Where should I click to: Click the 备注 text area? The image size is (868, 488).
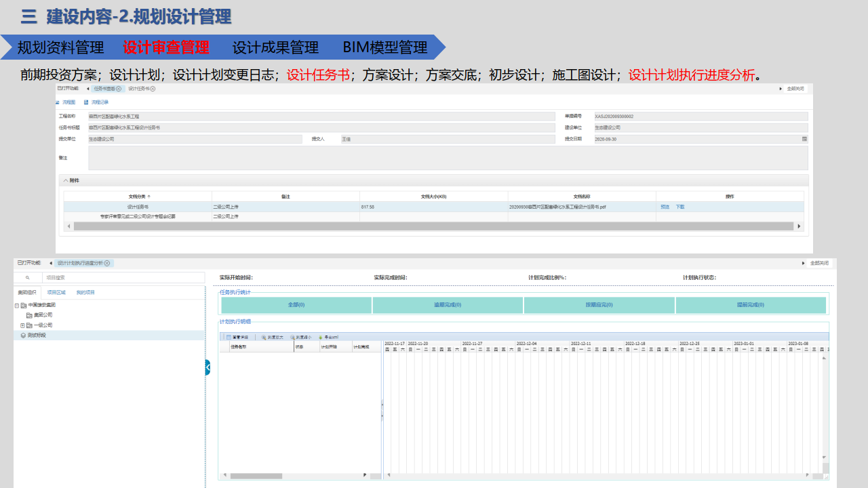click(448, 158)
